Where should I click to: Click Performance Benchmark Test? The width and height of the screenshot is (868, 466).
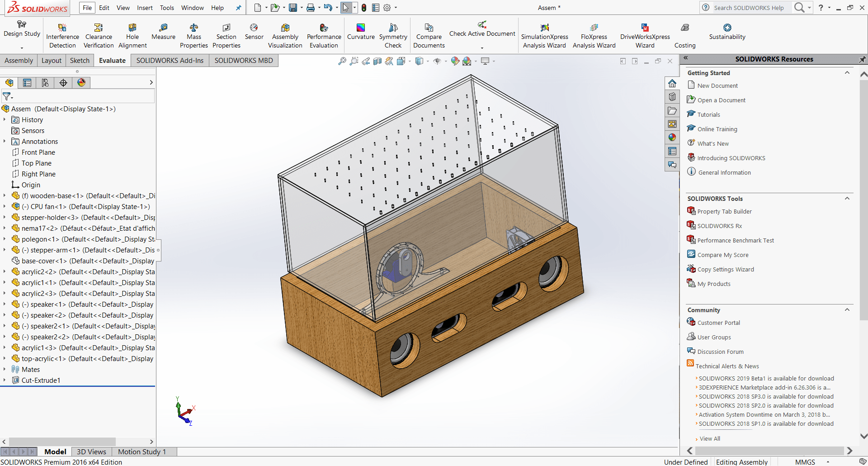click(736, 240)
